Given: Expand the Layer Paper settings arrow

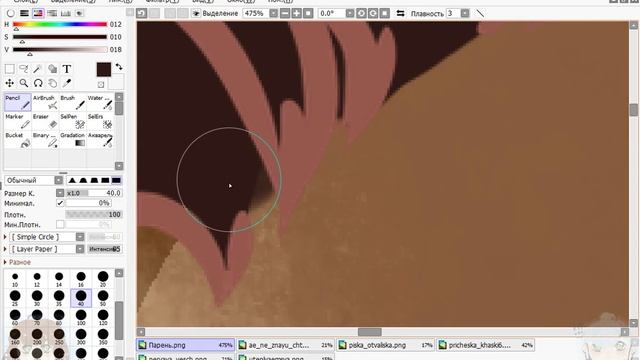Looking at the screenshot, I should (5, 249).
